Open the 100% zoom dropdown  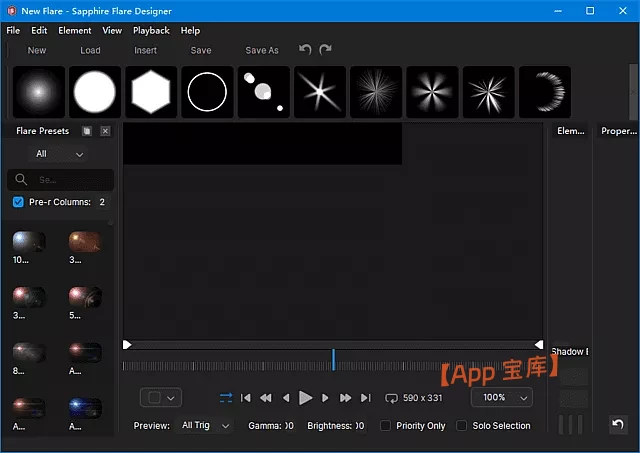tap(502, 397)
